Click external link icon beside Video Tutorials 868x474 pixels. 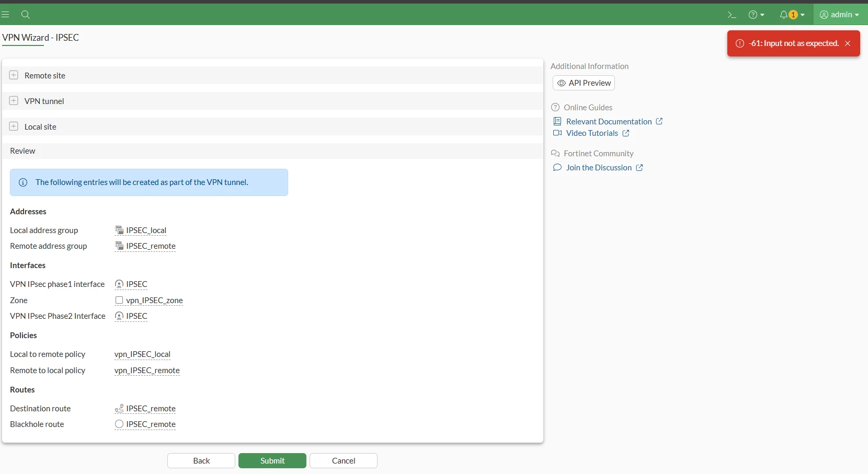tap(626, 133)
